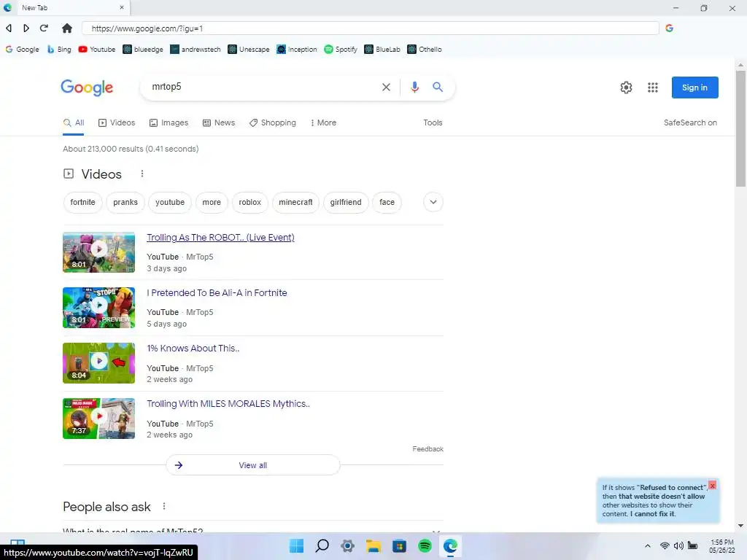Select the minecraft filter chip
Image resolution: width=747 pixels, height=560 pixels.
click(295, 203)
